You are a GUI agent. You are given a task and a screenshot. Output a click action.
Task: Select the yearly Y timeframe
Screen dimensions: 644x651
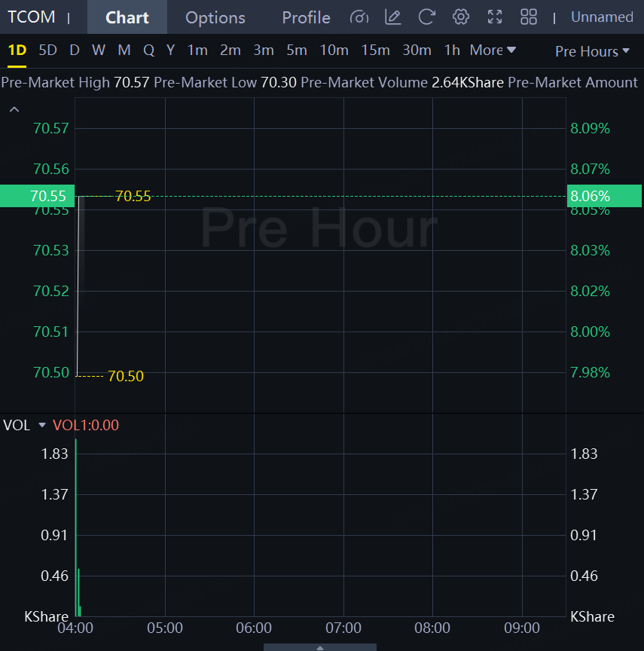point(170,50)
